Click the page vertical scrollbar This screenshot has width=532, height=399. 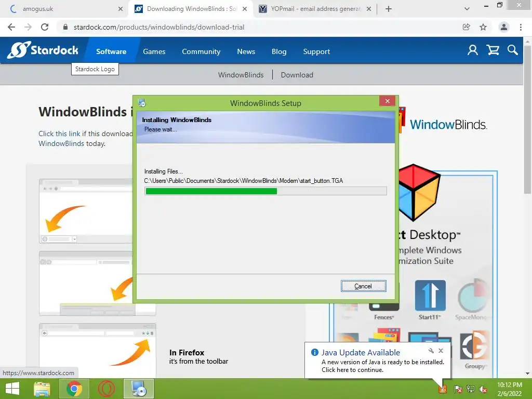(527, 119)
